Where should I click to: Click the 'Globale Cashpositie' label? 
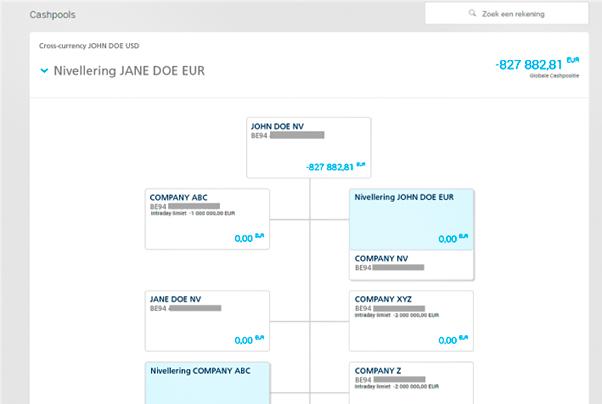[x=553, y=76]
